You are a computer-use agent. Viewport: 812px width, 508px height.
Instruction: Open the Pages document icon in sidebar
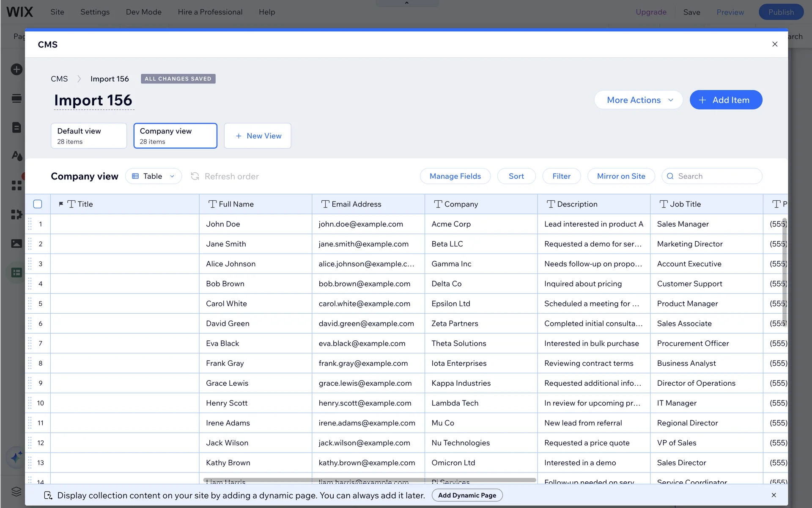[x=16, y=127]
